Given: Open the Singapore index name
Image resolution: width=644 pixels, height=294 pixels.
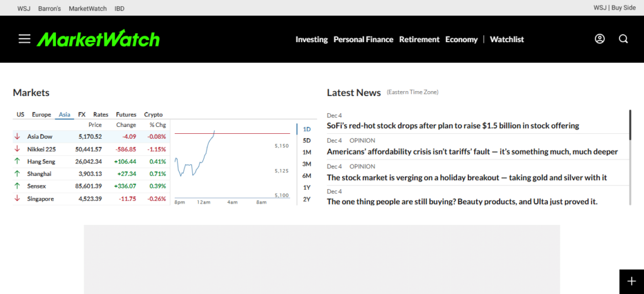Looking at the screenshot, I should click(x=41, y=199).
